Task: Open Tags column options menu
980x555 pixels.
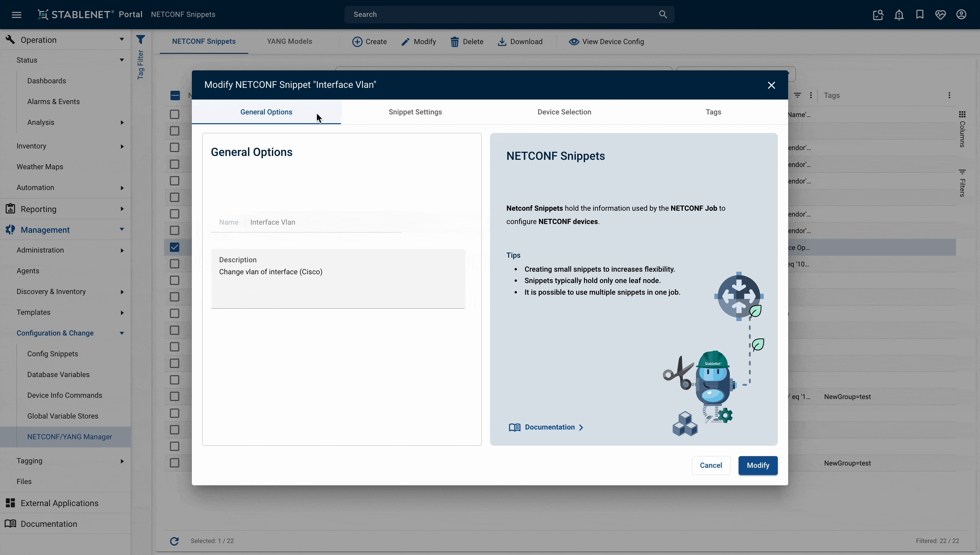Action: [949, 95]
